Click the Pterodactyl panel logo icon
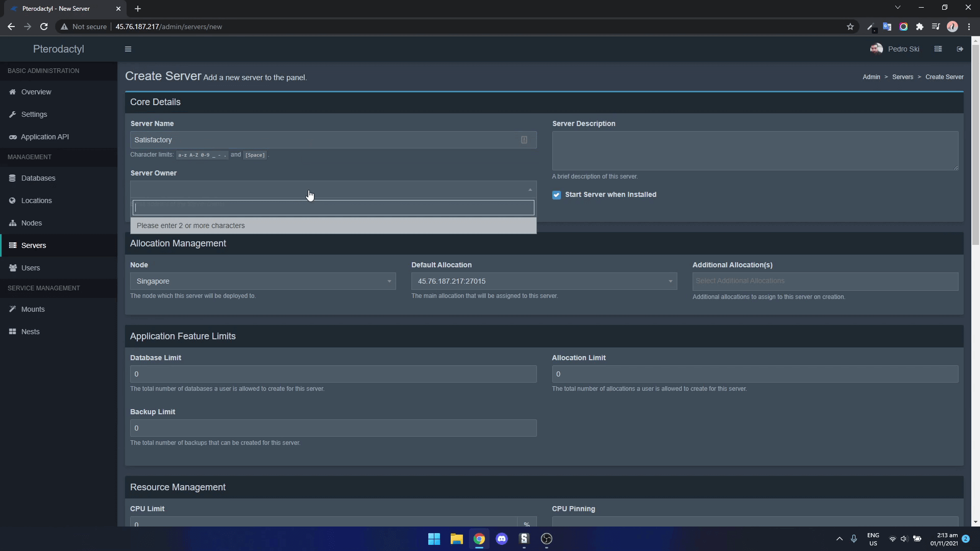The height and width of the screenshot is (551, 980). (59, 48)
